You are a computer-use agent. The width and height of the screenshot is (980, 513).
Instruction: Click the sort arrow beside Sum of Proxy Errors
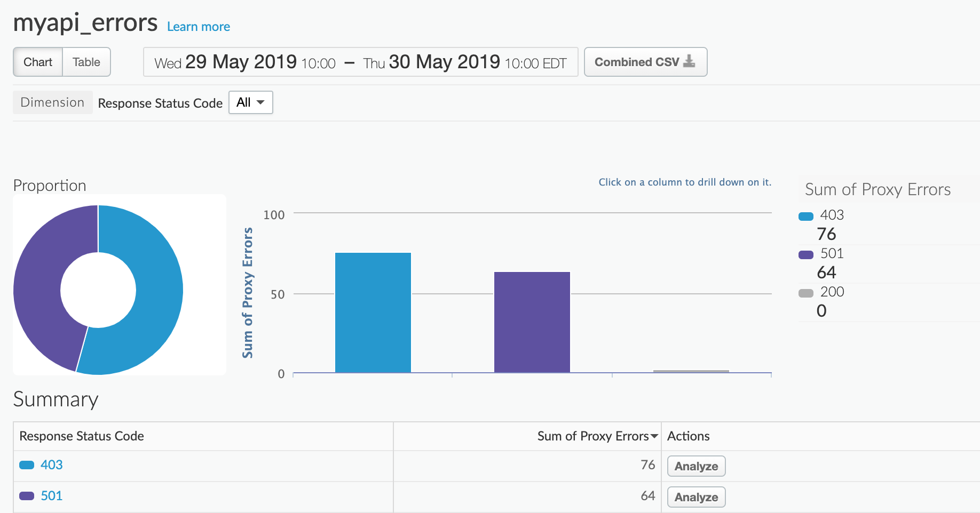654,437
